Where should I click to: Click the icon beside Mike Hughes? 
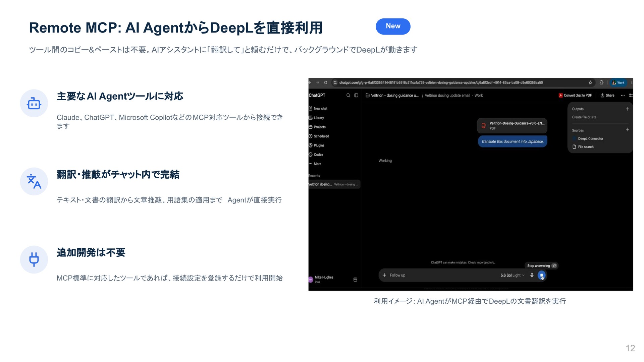pos(355,280)
